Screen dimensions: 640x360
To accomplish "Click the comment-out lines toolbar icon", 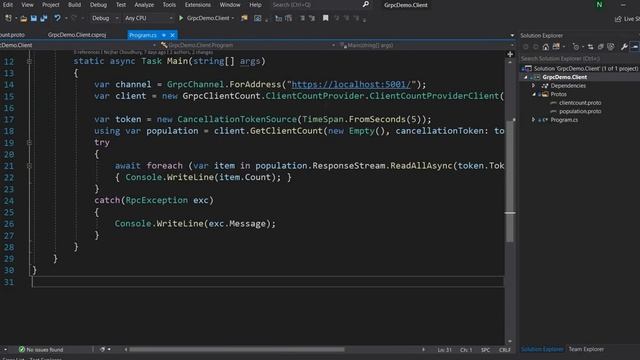I will 302,18.
